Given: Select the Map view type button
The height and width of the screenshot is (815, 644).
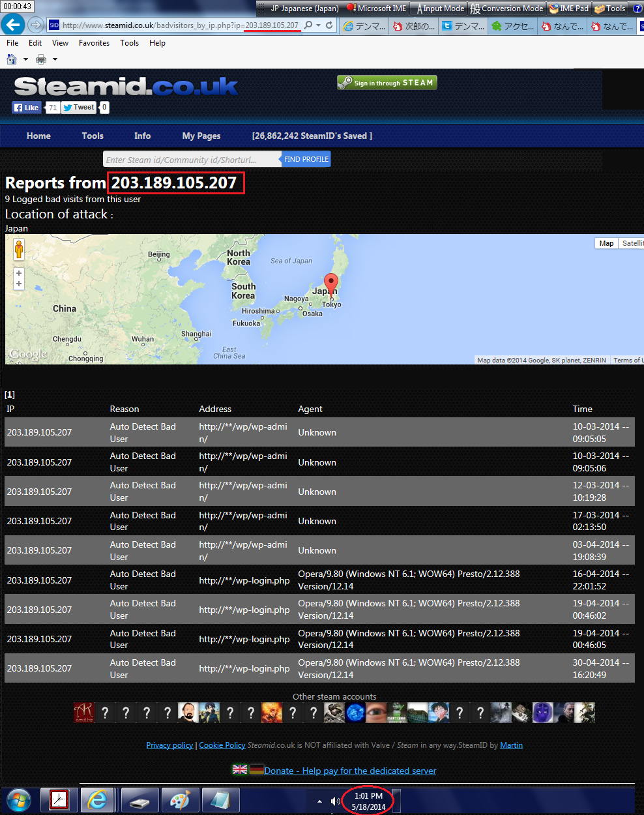Looking at the screenshot, I should click(x=606, y=243).
